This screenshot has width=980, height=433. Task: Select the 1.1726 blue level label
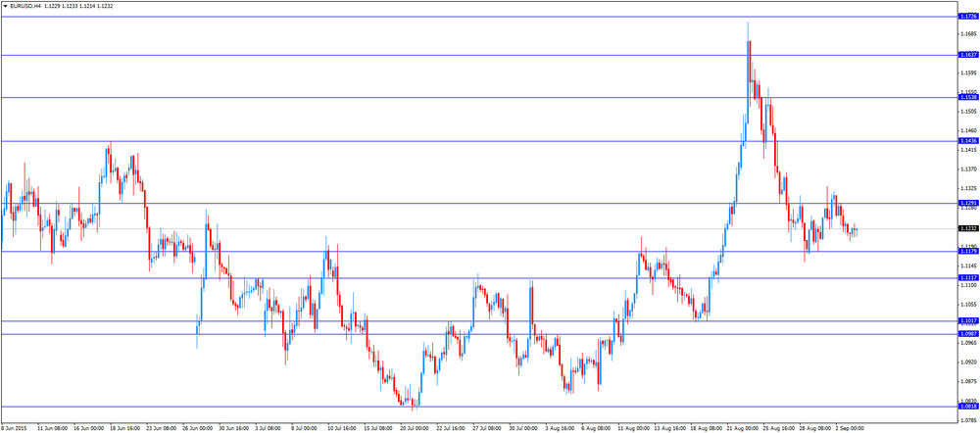point(967,17)
